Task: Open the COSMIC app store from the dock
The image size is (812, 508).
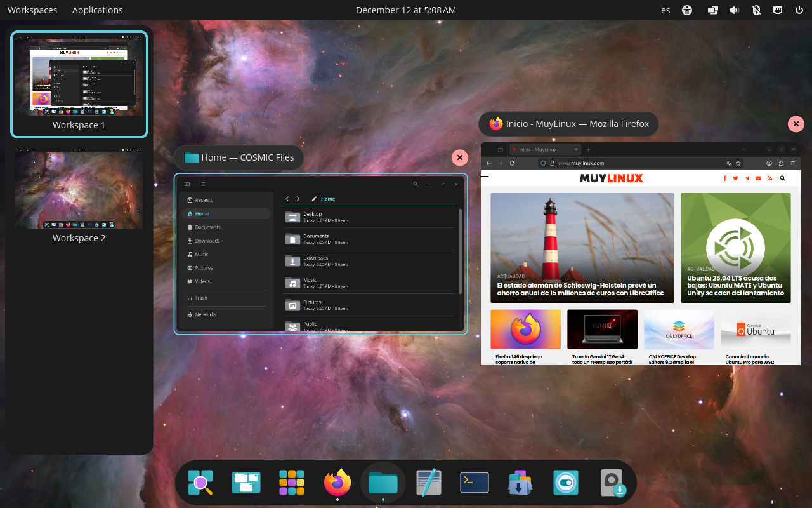Action: coord(520,483)
